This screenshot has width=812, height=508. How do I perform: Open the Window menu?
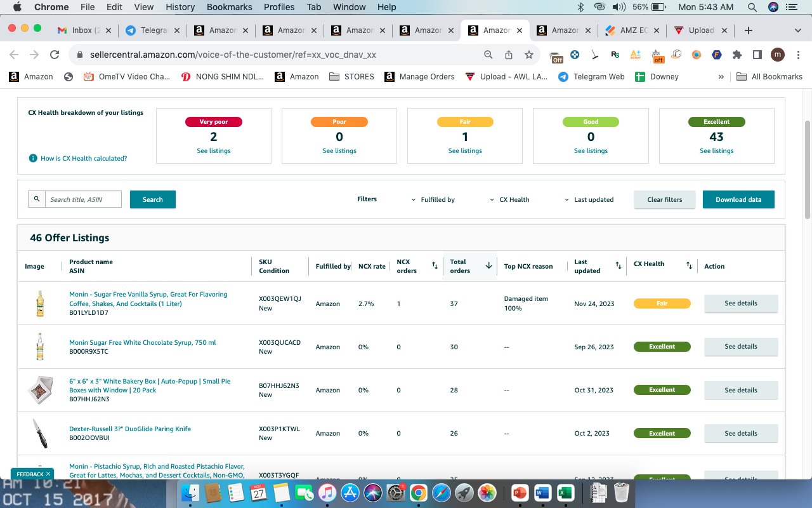[x=349, y=7]
